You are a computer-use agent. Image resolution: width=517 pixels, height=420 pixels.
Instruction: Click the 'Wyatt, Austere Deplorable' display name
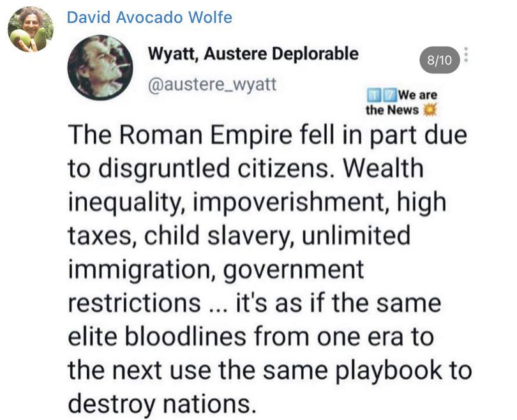[x=253, y=54]
